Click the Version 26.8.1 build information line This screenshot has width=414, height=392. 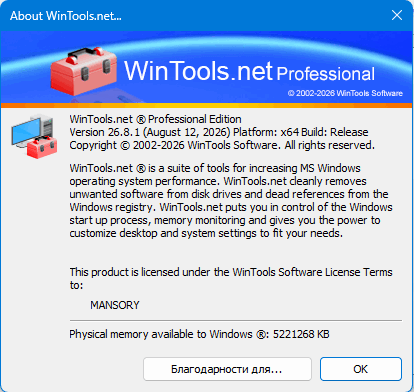click(x=219, y=132)
